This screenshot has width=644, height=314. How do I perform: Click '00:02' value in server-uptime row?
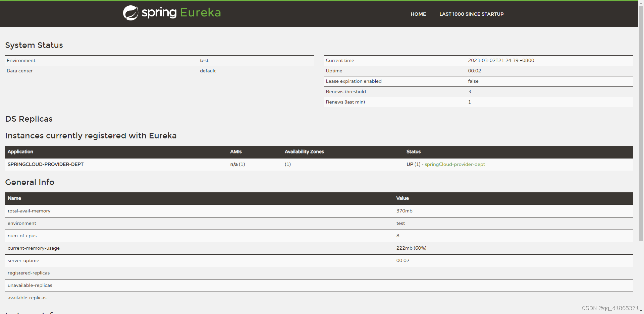(x=402, y=260)
